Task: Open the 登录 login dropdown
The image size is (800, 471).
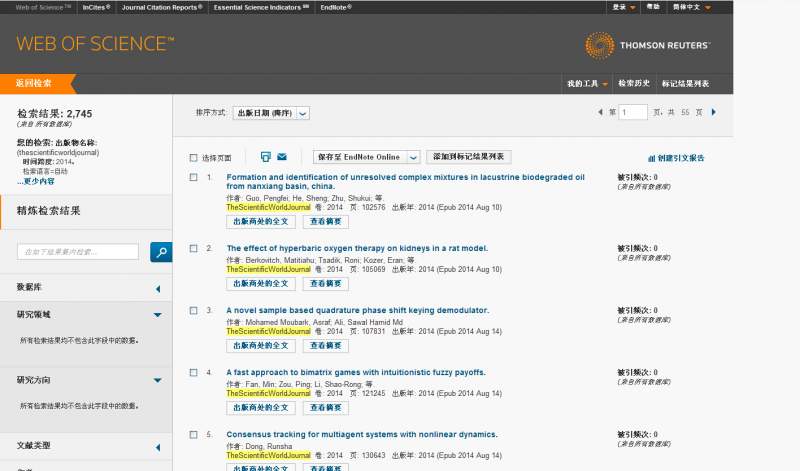Action: tap(624, 7)
